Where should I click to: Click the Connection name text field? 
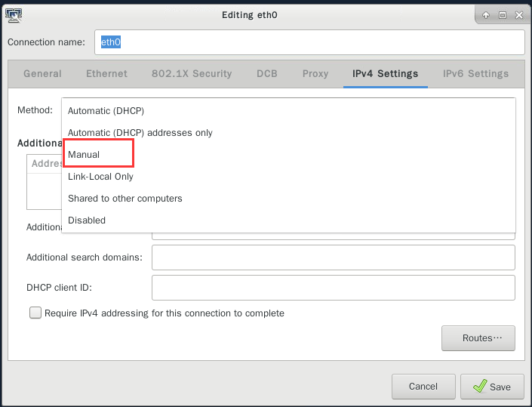point(309,42)
